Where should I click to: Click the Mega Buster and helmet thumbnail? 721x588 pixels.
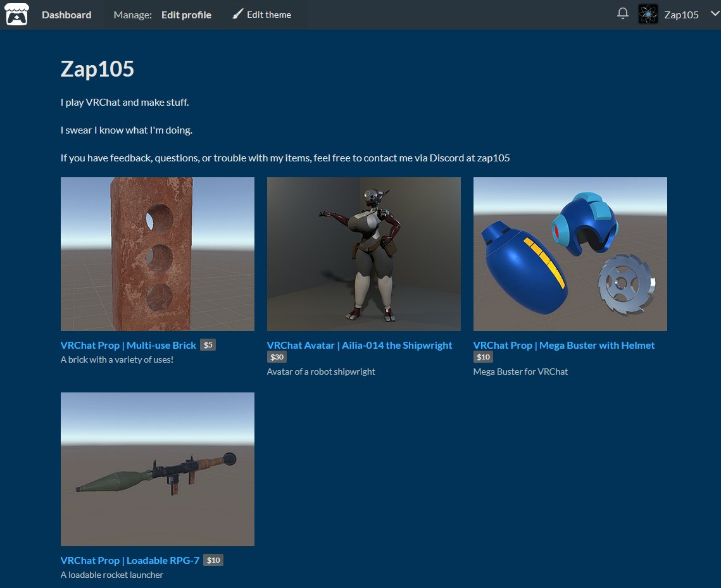tap(570, 254)
